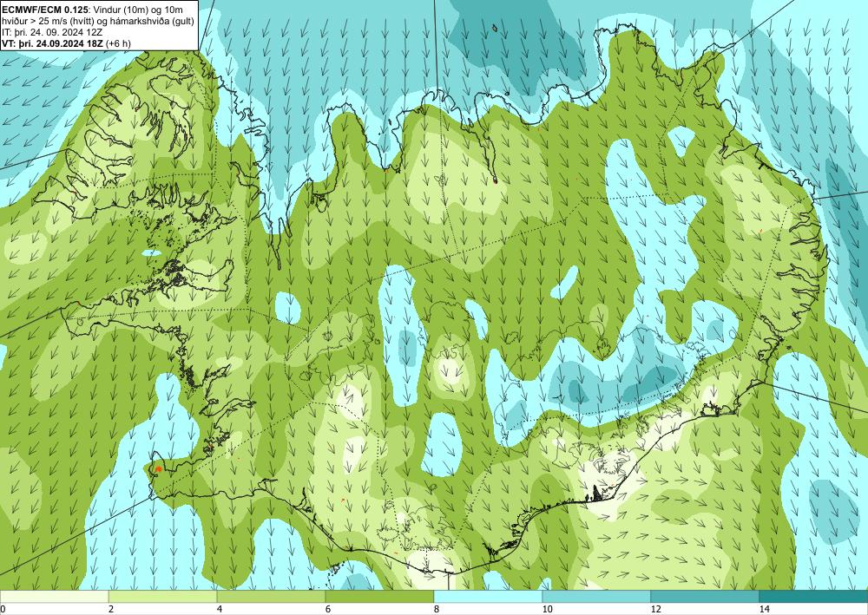
Task: Click the "ECMWF/ECM 0.125" title text
Action: [x=47, y=8]
